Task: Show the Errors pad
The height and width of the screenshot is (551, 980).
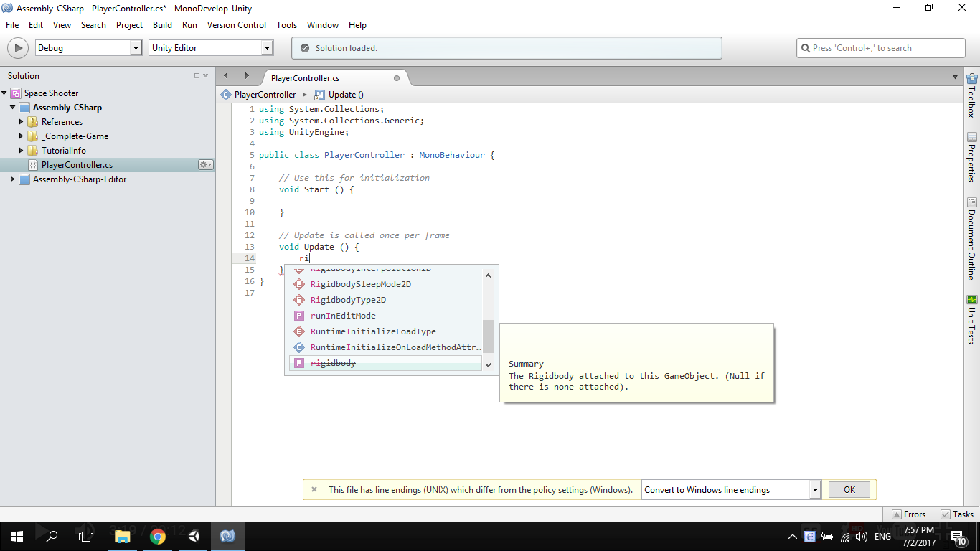Action: click(908, 514)
